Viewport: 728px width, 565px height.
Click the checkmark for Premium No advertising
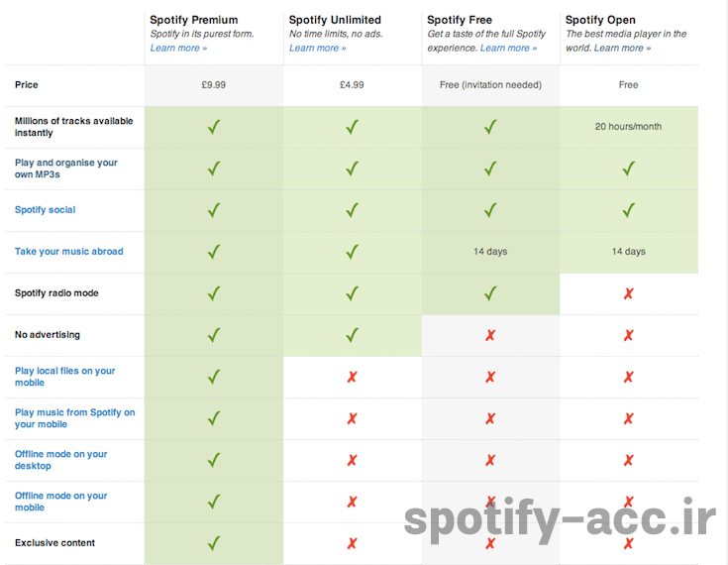213,335
